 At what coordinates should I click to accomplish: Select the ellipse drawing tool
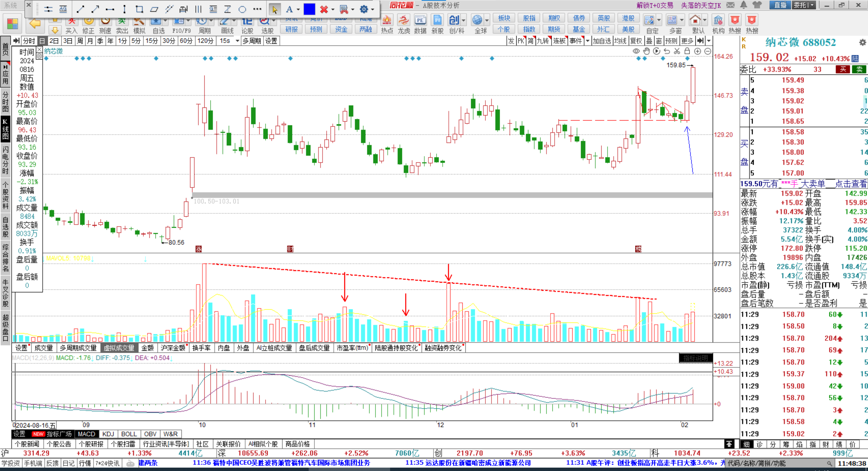coord(242,9)
